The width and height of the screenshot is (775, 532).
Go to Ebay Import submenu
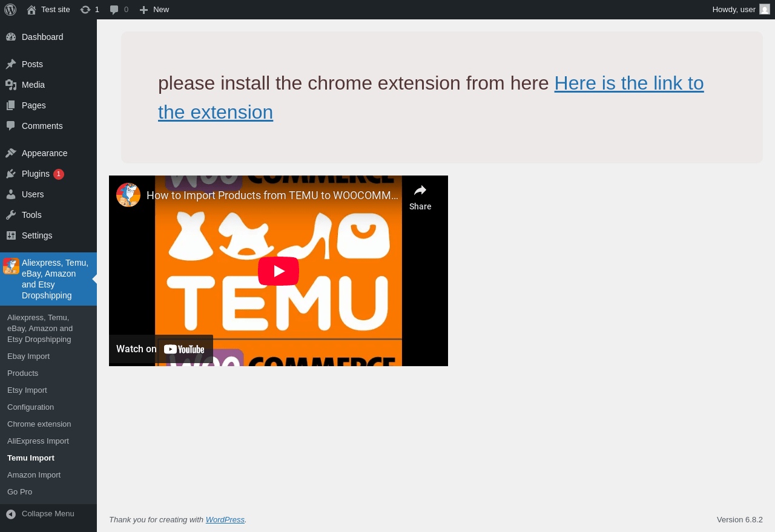(28, 356)
